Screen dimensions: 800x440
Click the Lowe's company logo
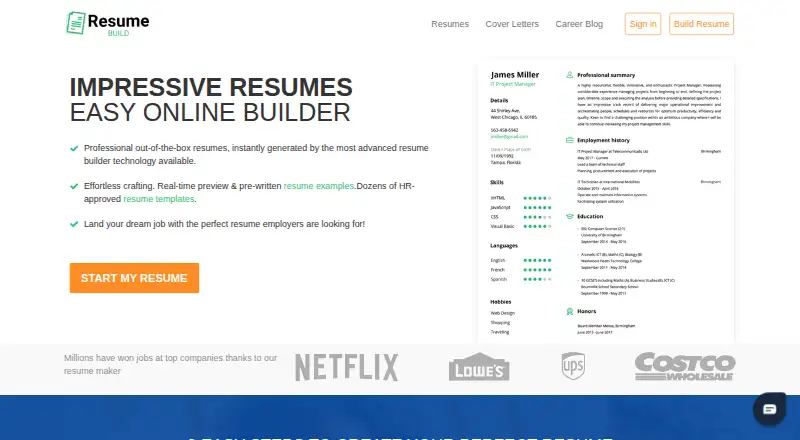(x=479, y=367)
